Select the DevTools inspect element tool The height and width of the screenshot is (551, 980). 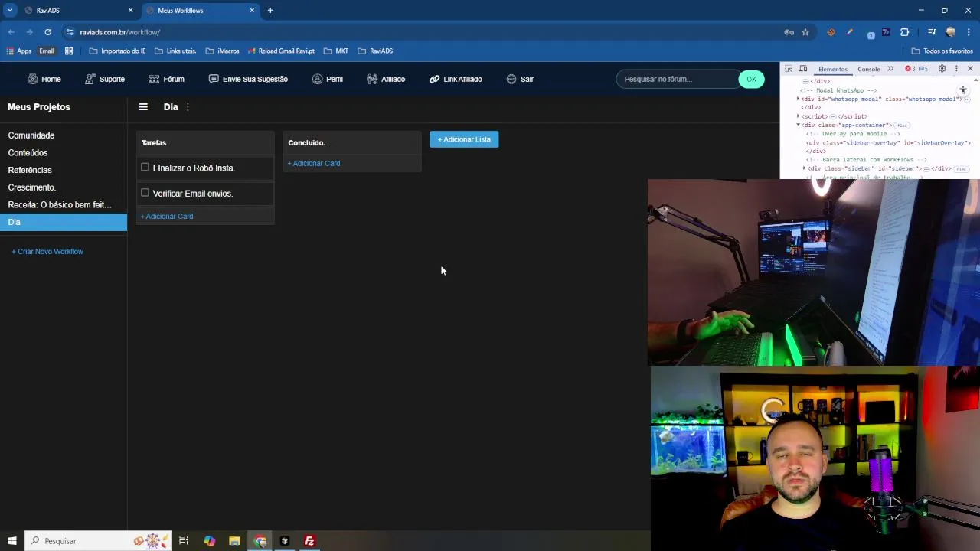(789, 69)
